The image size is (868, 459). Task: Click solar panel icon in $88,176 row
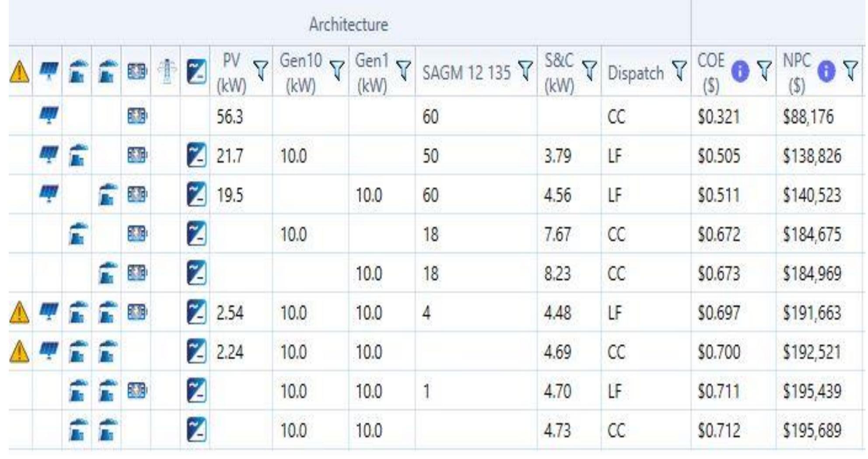[x=49, y=115]
